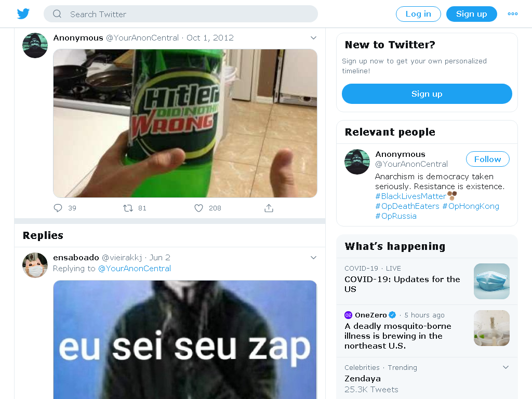Click the search magnifier icon
The image size is (532, 399).
(57, 14)
